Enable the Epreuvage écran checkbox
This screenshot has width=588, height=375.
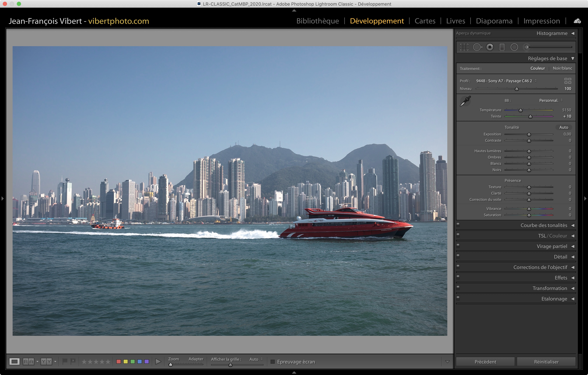[273, 362]
